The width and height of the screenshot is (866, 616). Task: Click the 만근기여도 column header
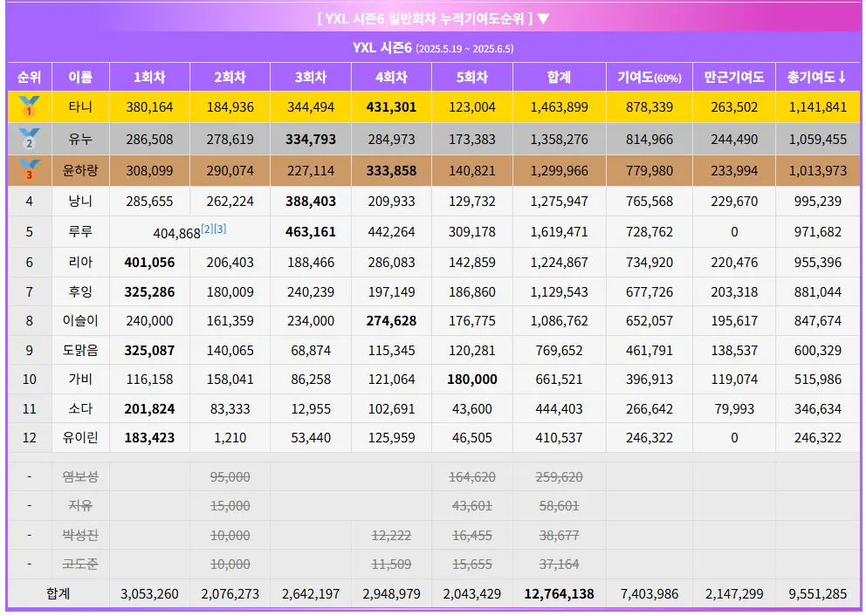coord(734,78)
